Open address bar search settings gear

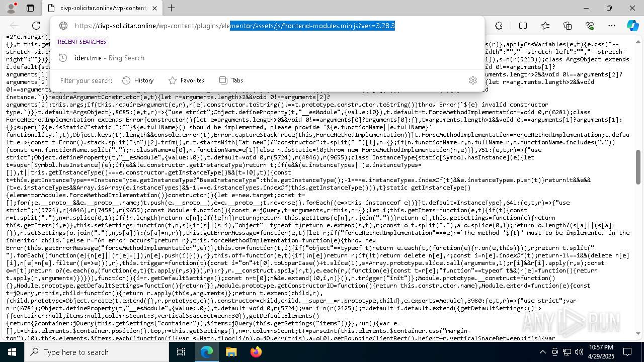(472, 80)
